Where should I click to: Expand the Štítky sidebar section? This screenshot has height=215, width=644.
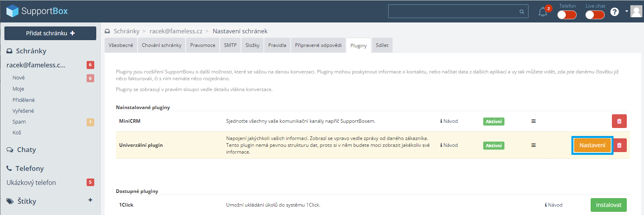(26, 201)
